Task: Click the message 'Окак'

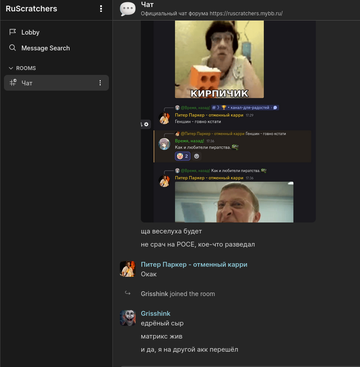Action: (x=148, y=274)
